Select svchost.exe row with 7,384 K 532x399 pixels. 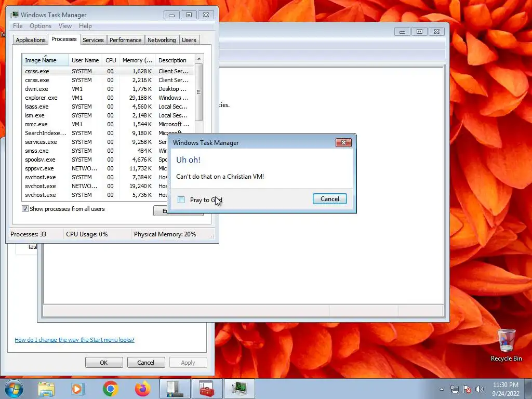tap(95, 177)
